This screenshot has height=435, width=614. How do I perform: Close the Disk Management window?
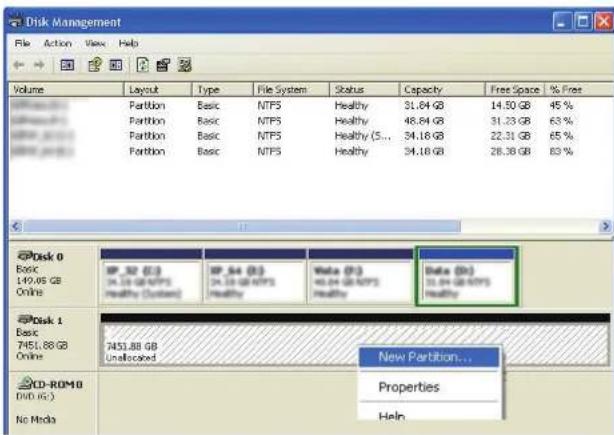604,22
